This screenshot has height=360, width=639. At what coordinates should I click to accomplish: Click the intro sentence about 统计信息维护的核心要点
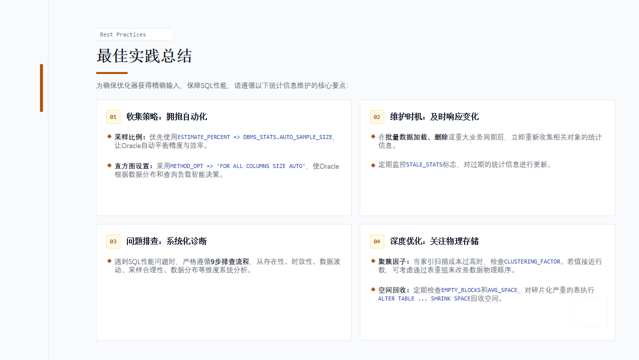pos(222,85)
